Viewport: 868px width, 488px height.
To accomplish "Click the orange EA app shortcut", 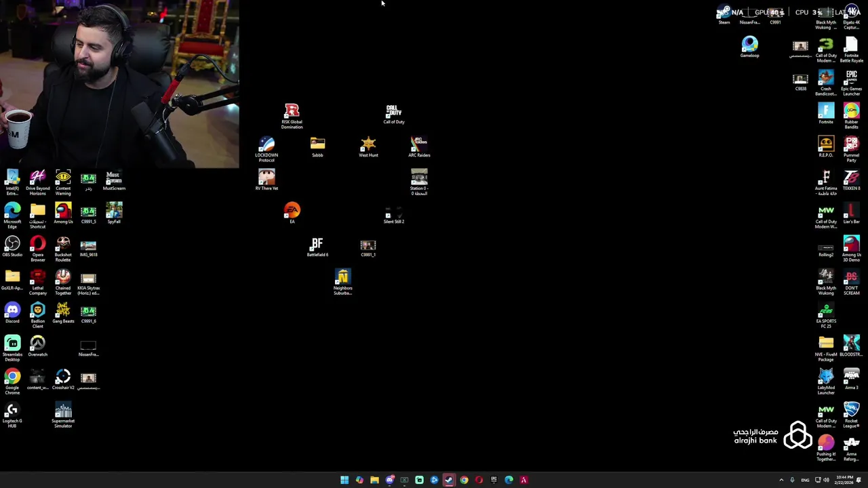I will tap(292, 213).
